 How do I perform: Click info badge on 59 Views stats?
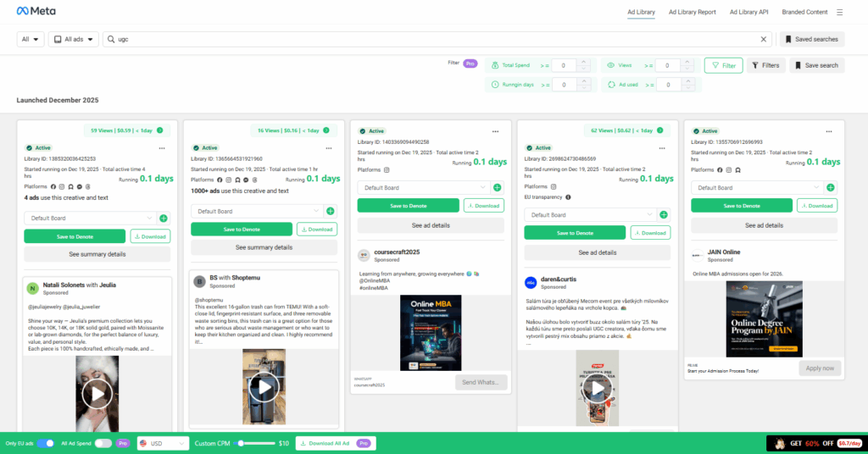pyautogui.click(x=160, y=130)
